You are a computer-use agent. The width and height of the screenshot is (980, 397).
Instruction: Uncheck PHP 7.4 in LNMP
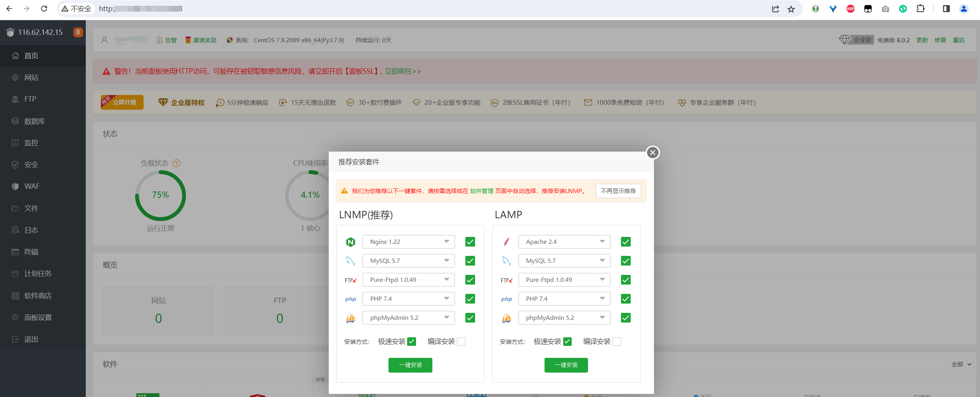coord(470,299)
